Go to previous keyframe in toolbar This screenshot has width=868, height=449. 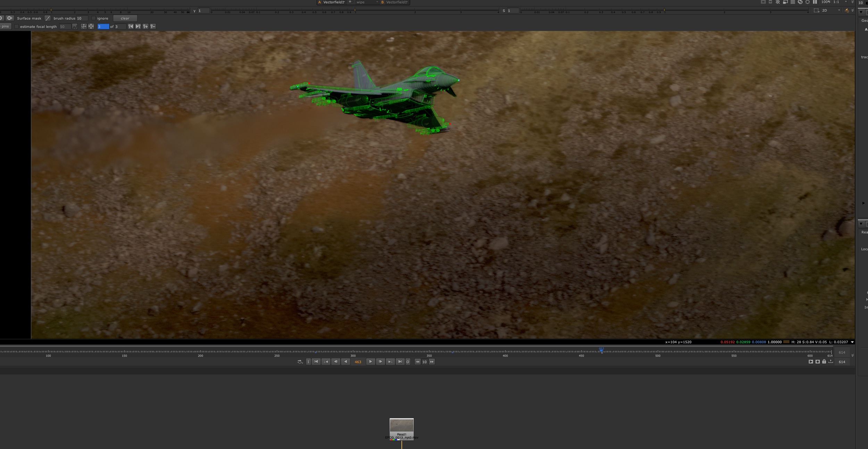point(131,26)
